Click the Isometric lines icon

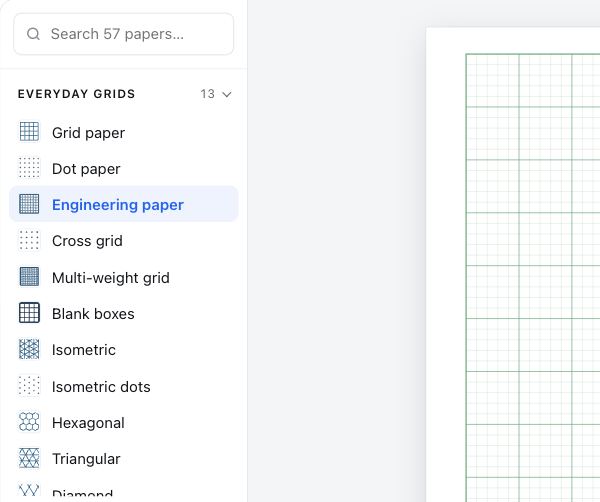[29, 349]
